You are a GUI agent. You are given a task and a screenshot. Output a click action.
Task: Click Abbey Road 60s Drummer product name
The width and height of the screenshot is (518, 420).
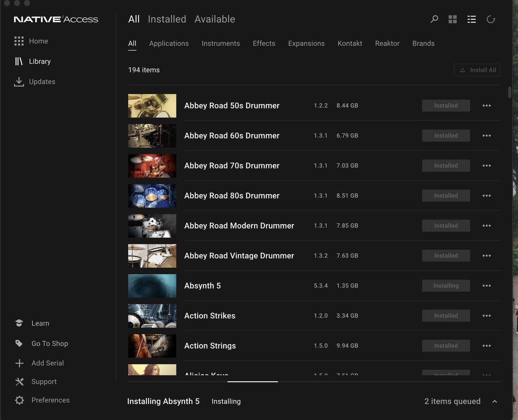tap(232, 135)
